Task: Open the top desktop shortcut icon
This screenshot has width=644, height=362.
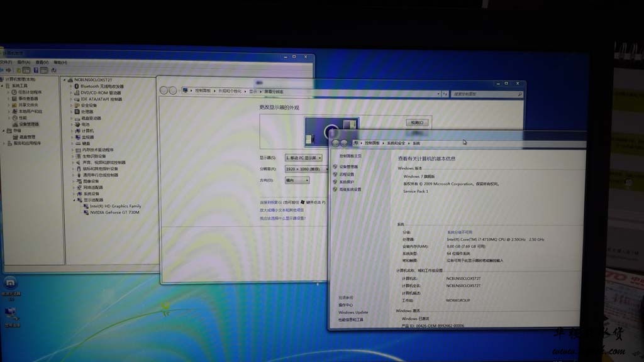Action: click(x=11, y=283)
